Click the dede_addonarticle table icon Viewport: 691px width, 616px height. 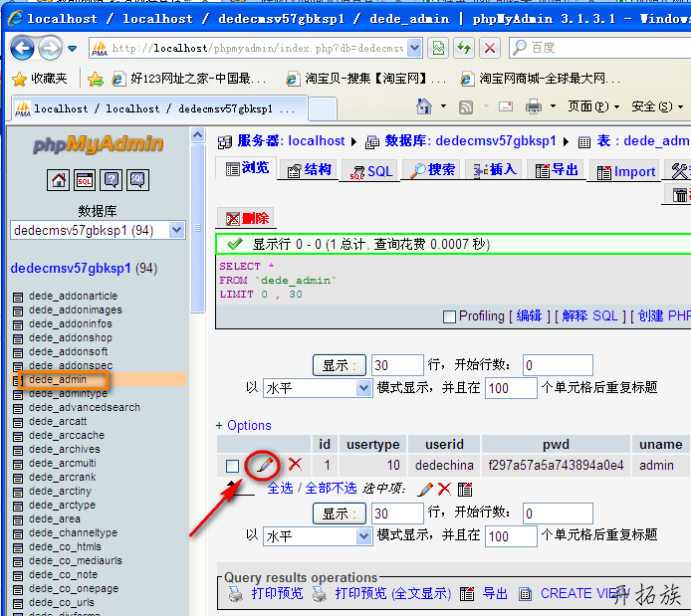tap(18, 298)
